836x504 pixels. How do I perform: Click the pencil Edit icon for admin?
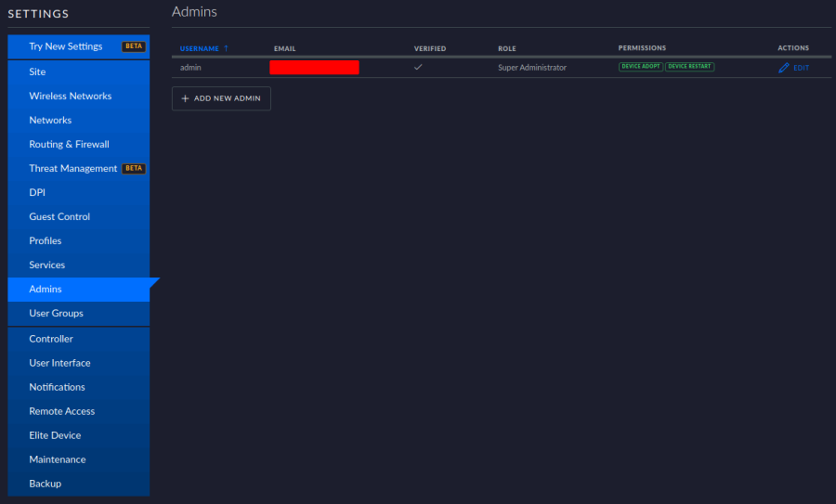(x=783, y=68)
